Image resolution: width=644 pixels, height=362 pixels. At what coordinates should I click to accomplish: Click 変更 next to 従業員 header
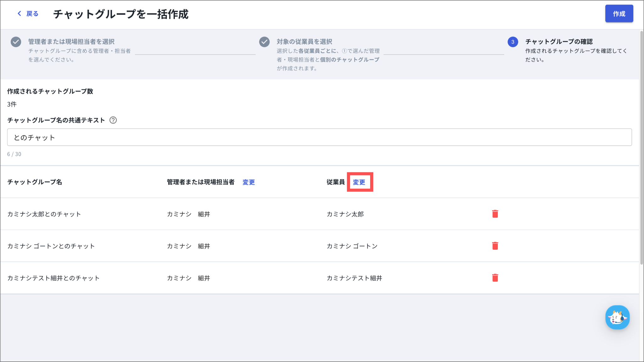click(359, 182)
